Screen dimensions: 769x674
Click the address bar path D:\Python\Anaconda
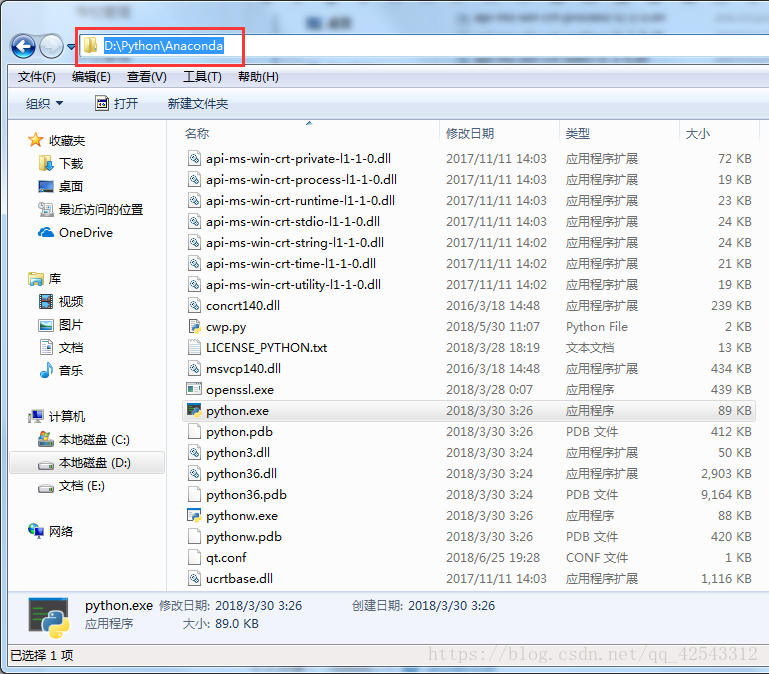[x=164, y=46]
